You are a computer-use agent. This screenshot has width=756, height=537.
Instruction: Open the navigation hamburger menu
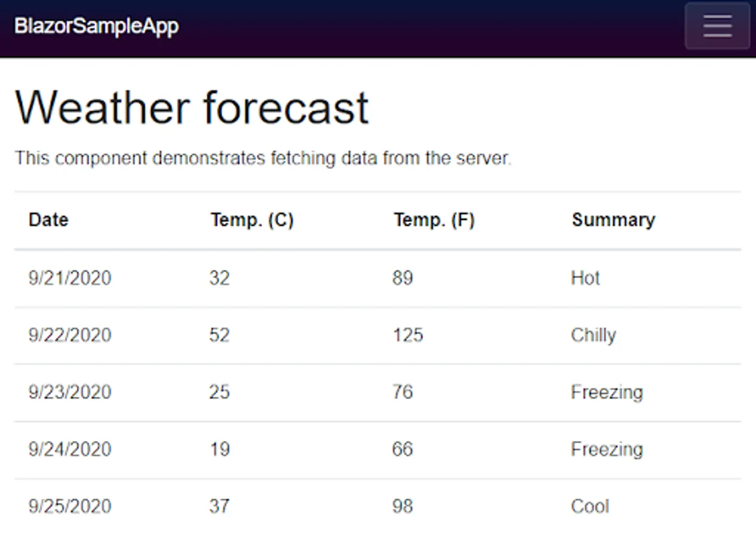(x=717, y=26)
